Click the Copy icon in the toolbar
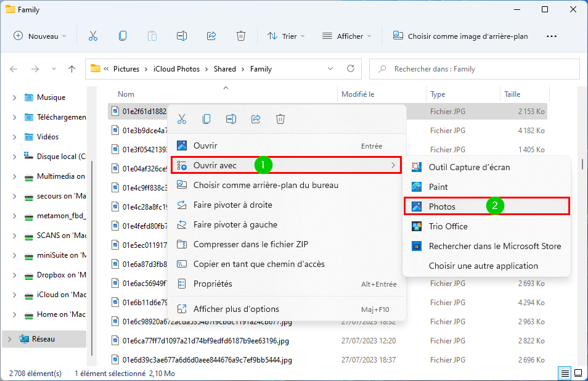The width and height of the screenshot is (588, 381). click(x=123, y=36)
